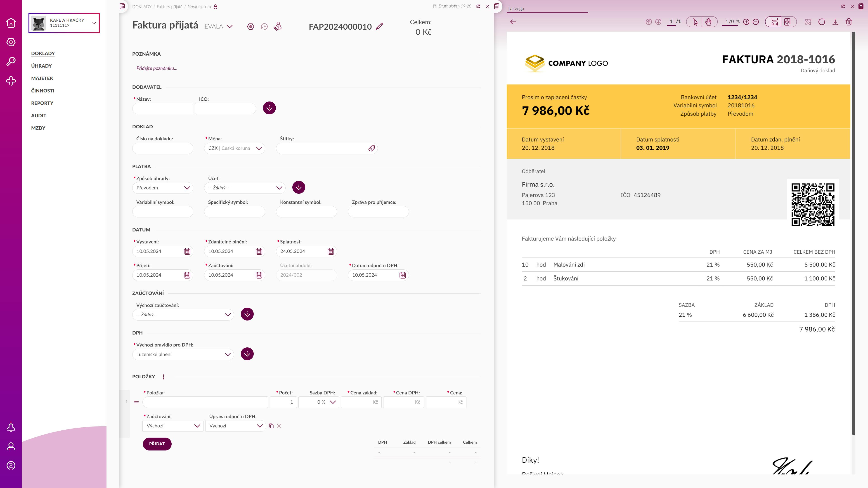Expand the Měna currency dropdown

pyautogui.click(x=258, y=148)
